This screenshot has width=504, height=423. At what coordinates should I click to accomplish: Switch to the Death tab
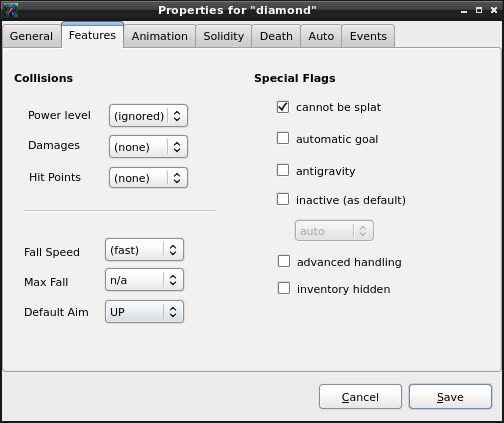(276, 36)
